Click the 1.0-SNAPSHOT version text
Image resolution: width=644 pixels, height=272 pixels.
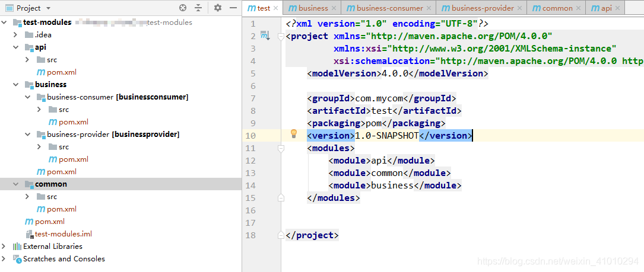(x=387, y=136)
